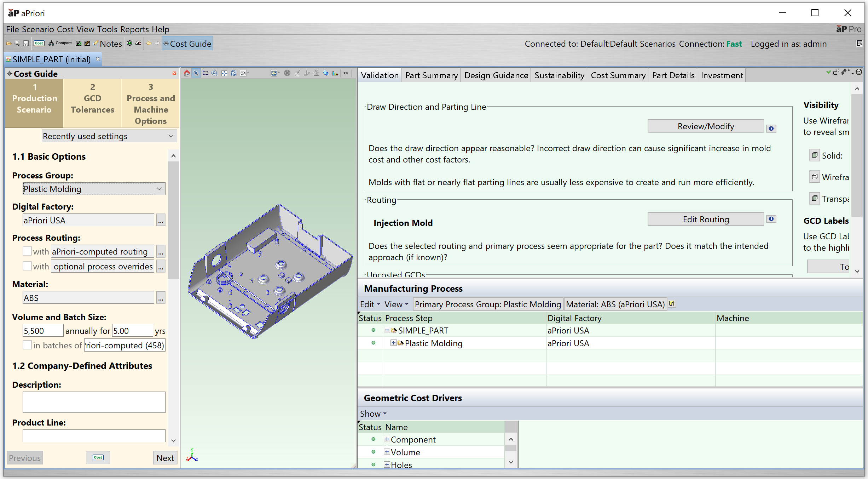This screenshot has width=868, height=479.
Task: Check the 'in batches of' checkbox
Action: 27,345
